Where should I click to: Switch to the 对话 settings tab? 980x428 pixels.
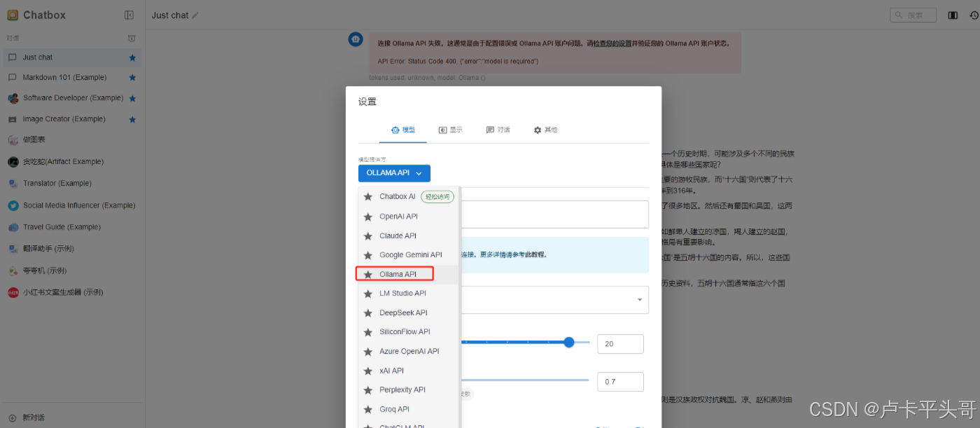tap(498, 130)
